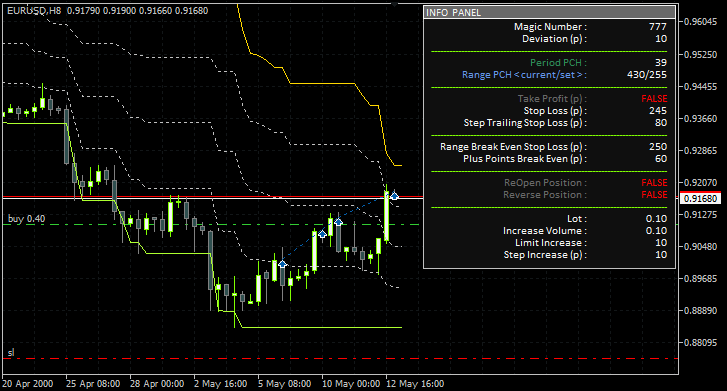
Task: Click the Lot value 0.10
Action: click(657, 219)
